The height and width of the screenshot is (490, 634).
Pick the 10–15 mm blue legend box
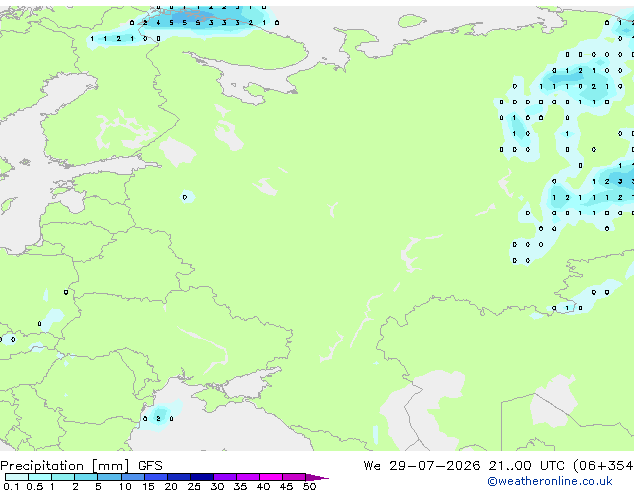click(133, 477)
